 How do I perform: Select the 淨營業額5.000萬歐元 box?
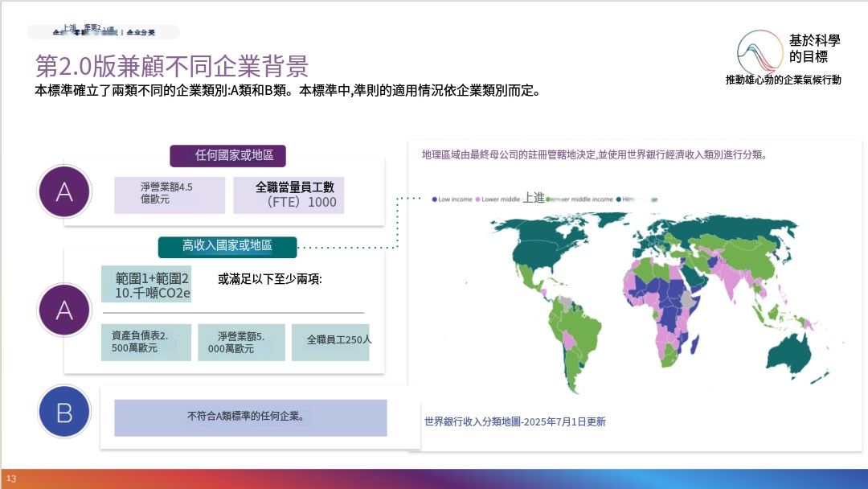[x=241, y=343]
